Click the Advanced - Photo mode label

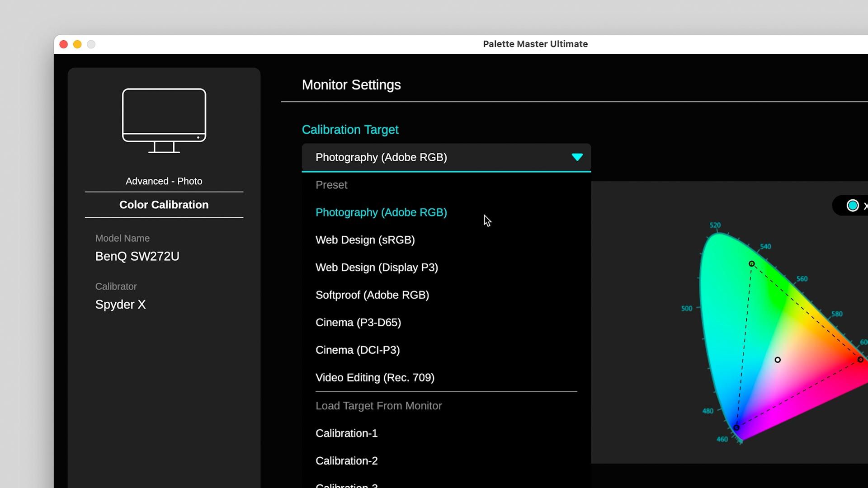click(164, 181)
